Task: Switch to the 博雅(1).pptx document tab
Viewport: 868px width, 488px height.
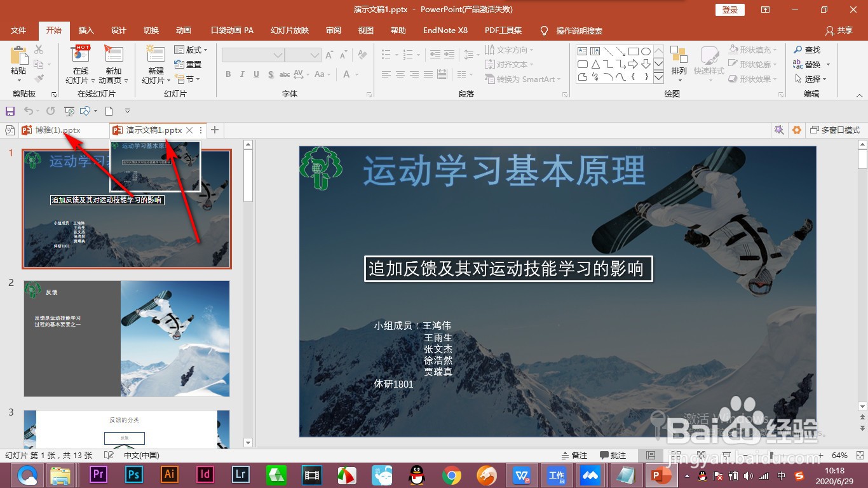Action: click(x=64, y=130)
